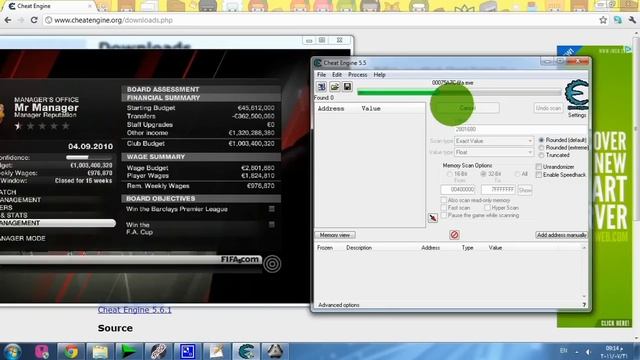Tick Pause the game while scanning
The image size is (640, 360).
[444, 215]
